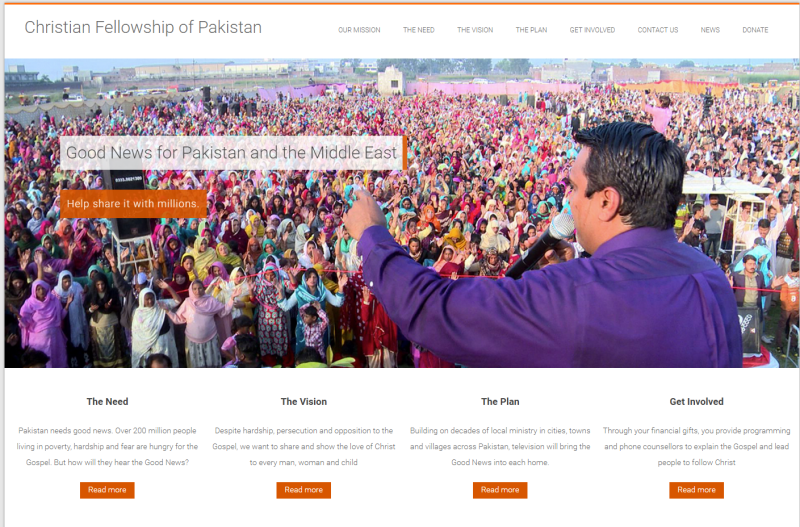The width and height of the screenshot is (800, 527).
Task: Go to The Need nav page
Action: 419,30
